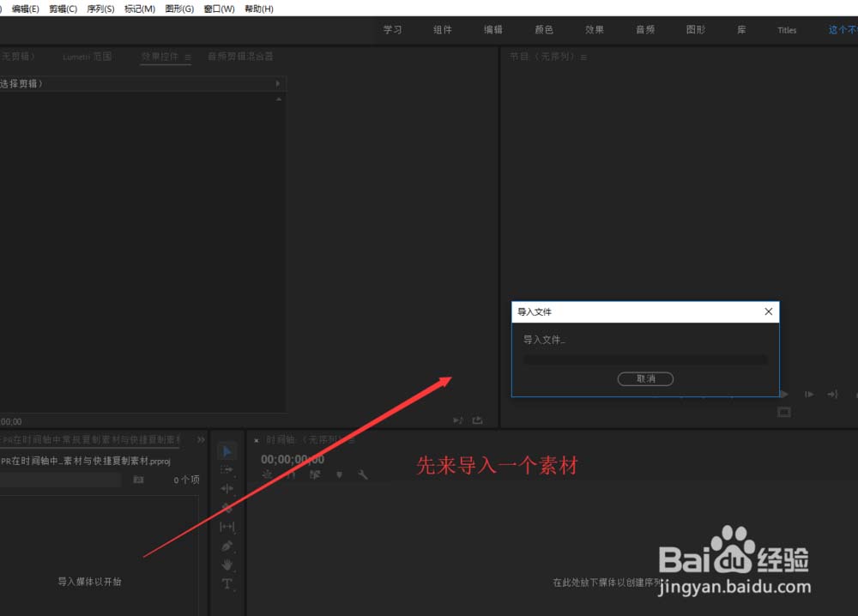This screenshot has height=616, width=858.
Task: Open the 节目 panel menu
Action: (x=583, y=57)
